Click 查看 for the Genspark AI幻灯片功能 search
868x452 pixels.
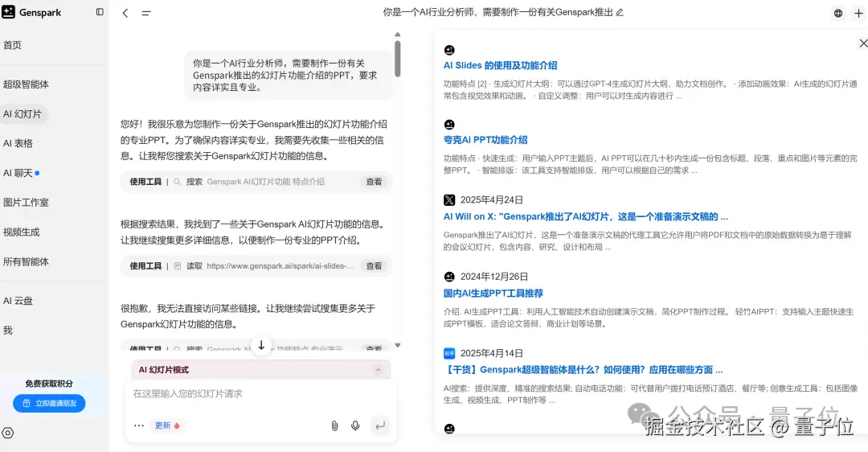tap(374, 182)
